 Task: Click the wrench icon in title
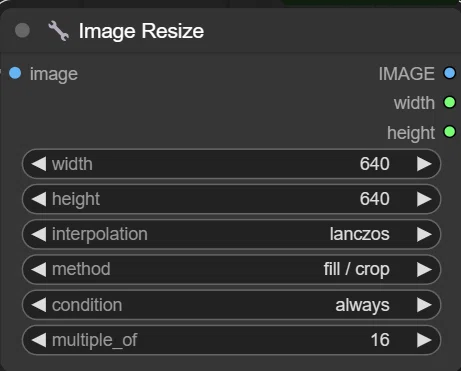(x=58, y=31)
